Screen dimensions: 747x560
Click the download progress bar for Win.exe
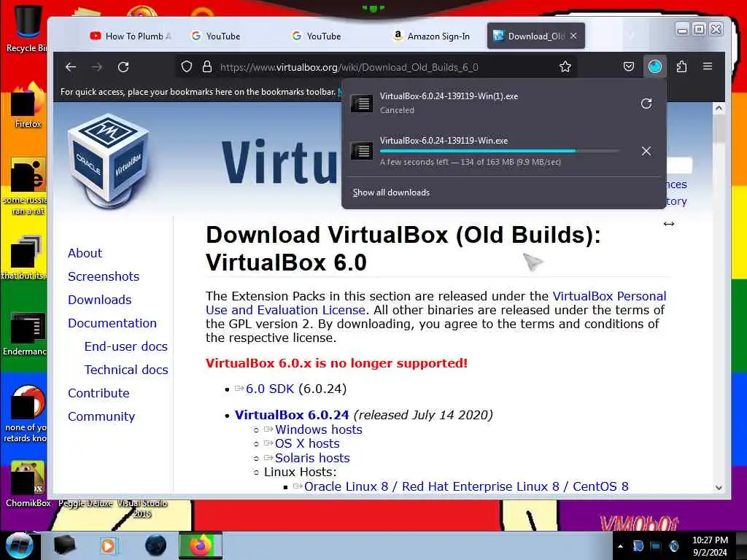pos(499,151)
